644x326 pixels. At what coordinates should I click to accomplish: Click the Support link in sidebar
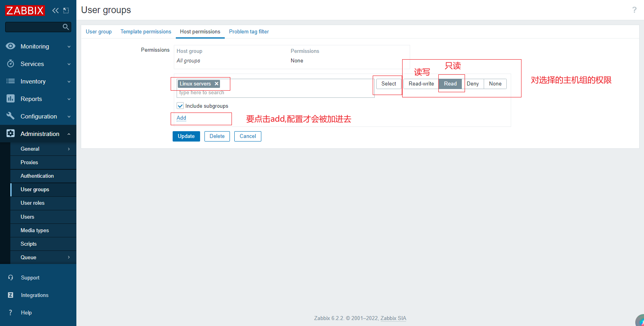click(30, 277)
